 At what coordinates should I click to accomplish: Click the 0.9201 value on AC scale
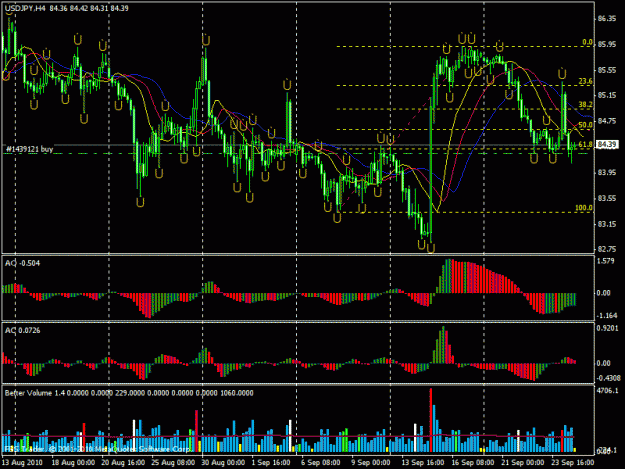(608, 328)
